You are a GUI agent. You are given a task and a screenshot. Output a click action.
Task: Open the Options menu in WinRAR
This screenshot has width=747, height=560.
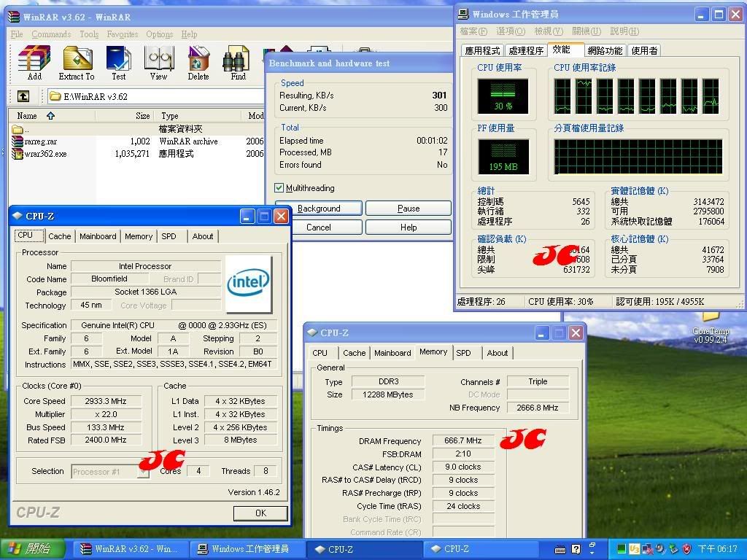(x=160, y=34)
